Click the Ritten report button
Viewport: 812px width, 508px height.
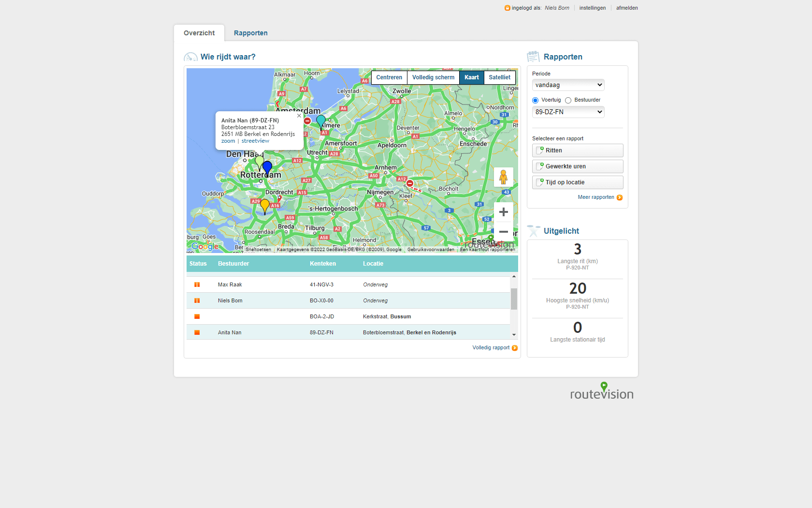[x=578, y=150]
